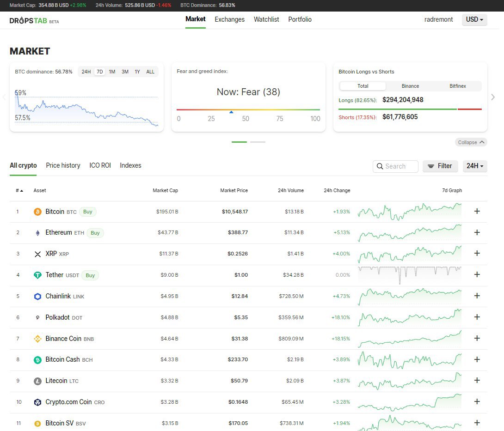This screenshot has height=431, width=504.
Task: Click Buy next to Ethereum
Action: pos(95,233)
